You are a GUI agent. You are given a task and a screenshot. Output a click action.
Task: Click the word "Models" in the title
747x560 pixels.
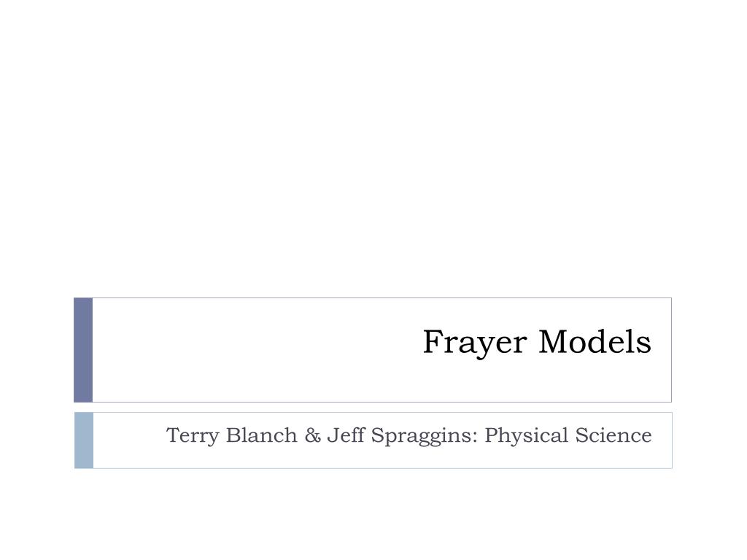point(595,342)
